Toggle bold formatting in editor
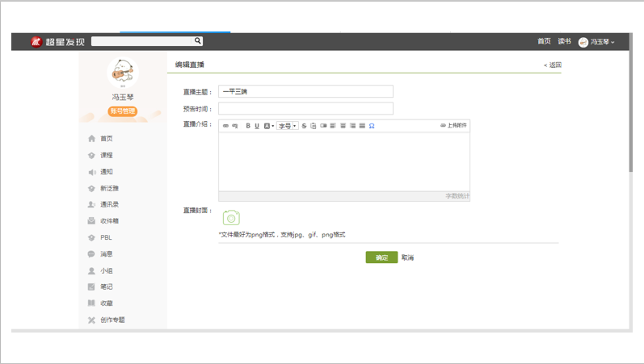This screenshot has height=364, width=644. point(248,126)
